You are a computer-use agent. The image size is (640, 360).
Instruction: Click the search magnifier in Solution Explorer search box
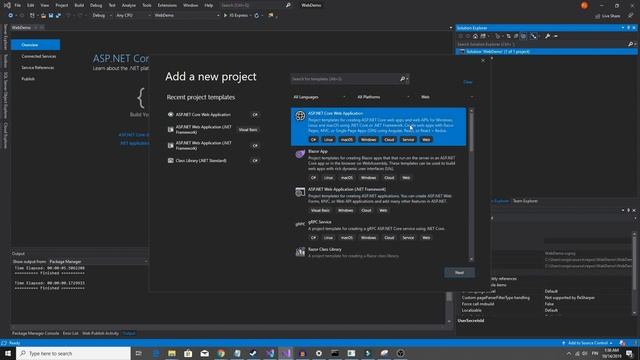point(630,44)
